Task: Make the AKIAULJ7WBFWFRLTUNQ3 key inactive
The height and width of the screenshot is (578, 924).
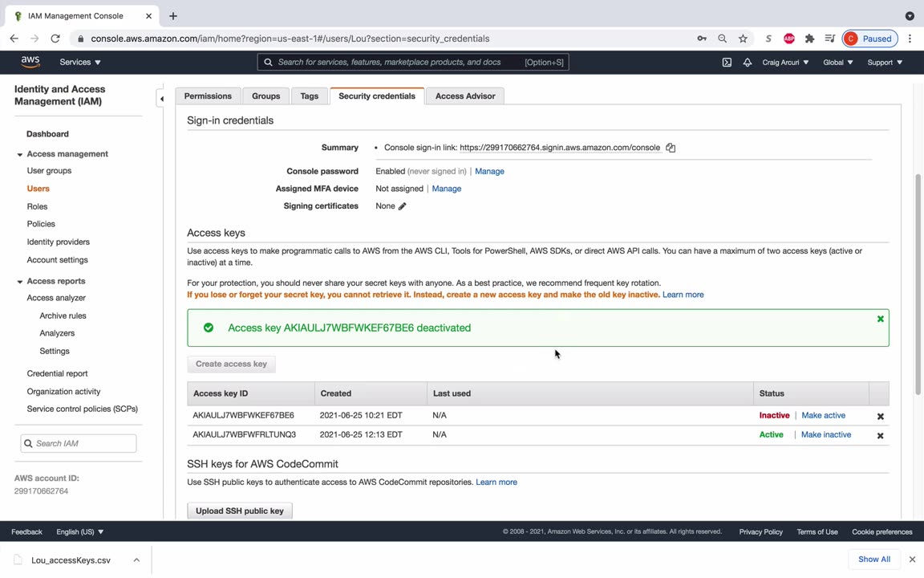Action: click(825, 434)
